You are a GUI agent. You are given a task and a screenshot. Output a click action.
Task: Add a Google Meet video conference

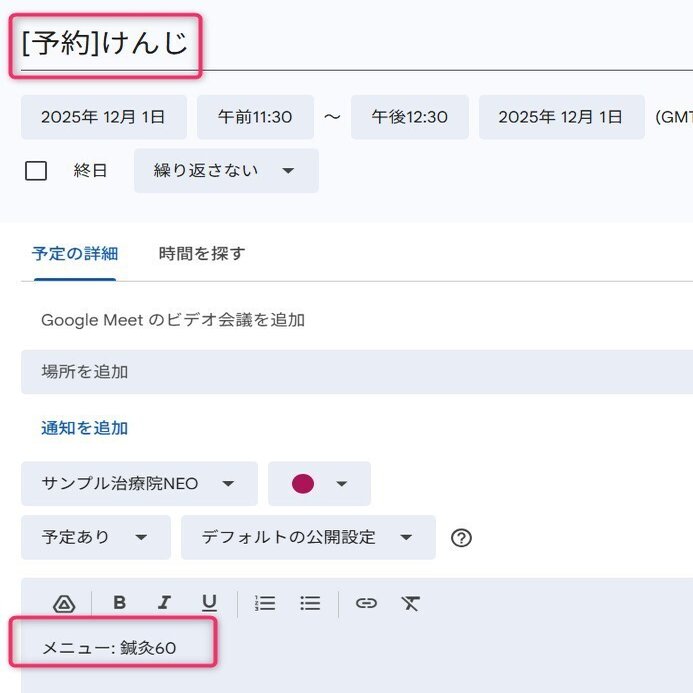coord(173,320)
